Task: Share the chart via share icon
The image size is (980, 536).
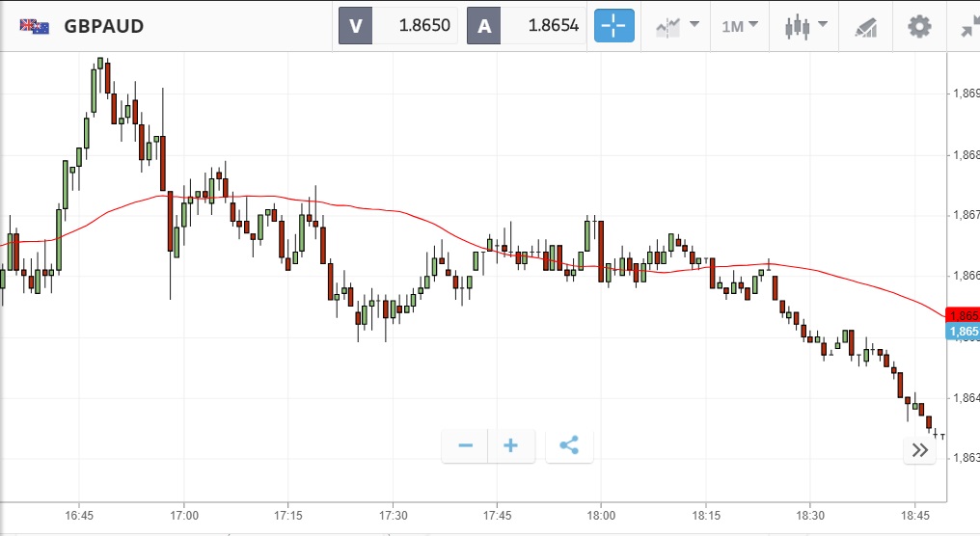Action: coord(569,445)
